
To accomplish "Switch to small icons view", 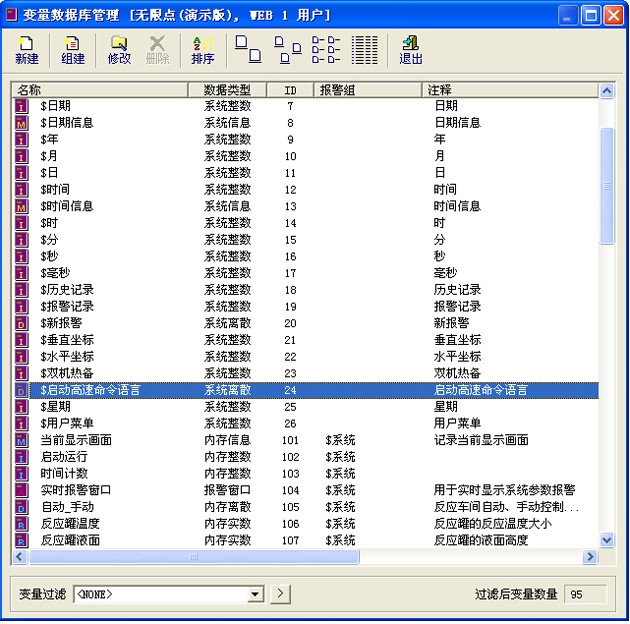I will [287, 49].
